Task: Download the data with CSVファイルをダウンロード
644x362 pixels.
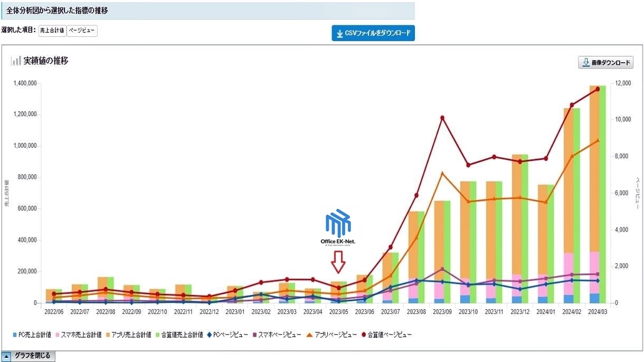Action: pos(373,33)
